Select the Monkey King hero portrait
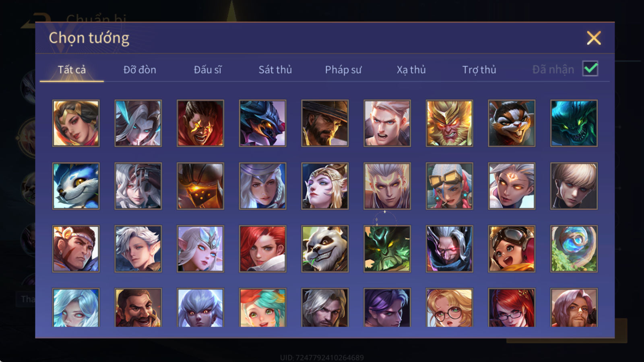This screenshot has width=644, height=362. click(449, 123)
